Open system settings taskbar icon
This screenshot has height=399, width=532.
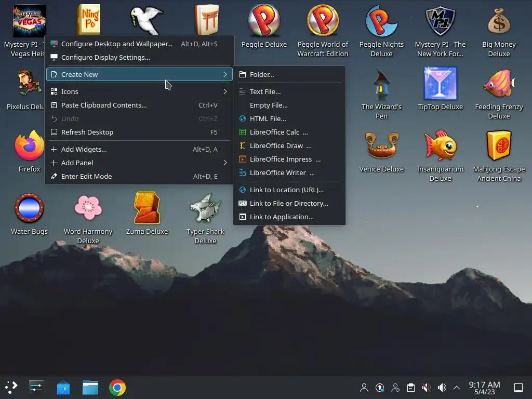pos(36,387)
